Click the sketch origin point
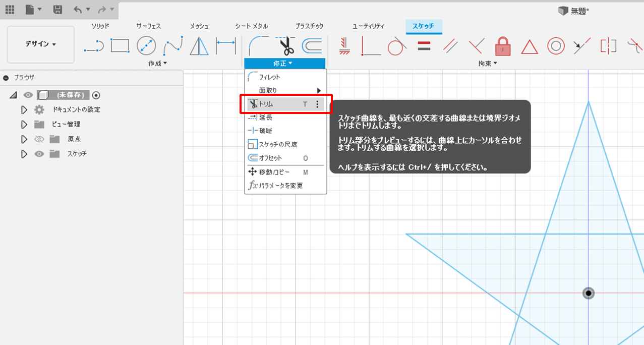The image size is (644, 345). 589,293
